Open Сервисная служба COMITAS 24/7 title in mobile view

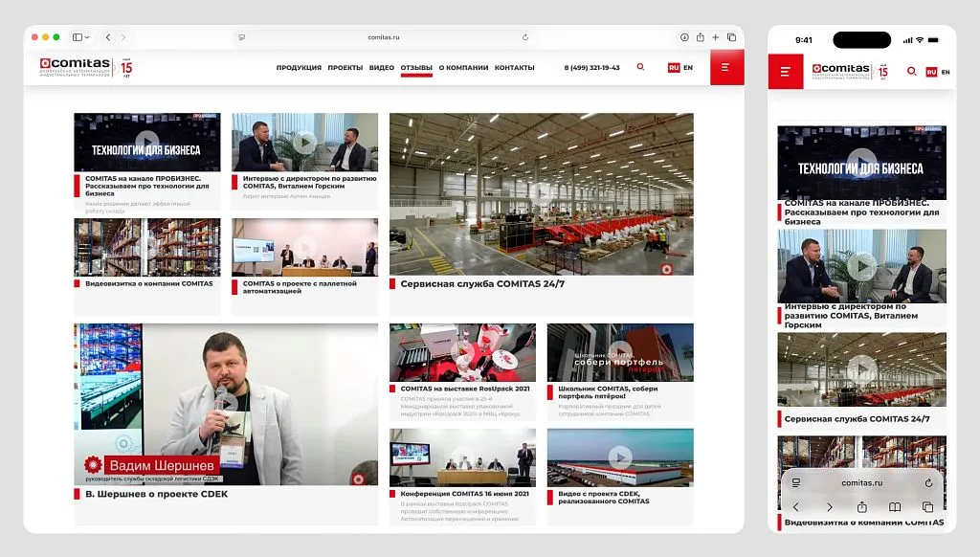[857, 419]
